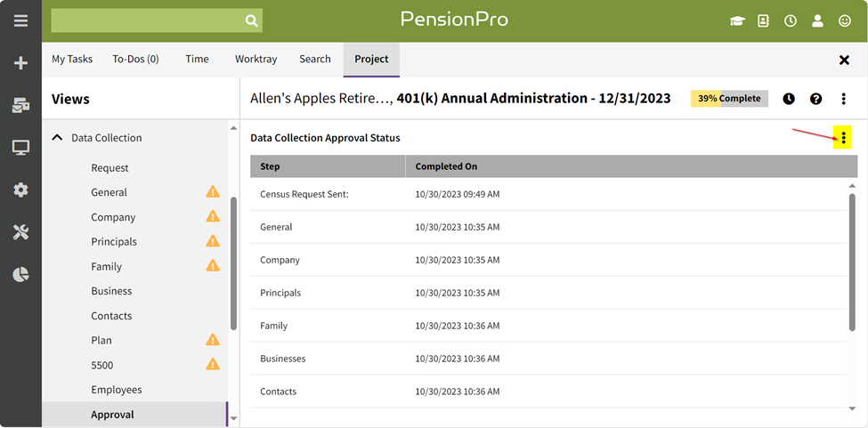868x428 pixels.
Task: Click the plus add-new sidebar icon
Action: click(x=21, y=63)
